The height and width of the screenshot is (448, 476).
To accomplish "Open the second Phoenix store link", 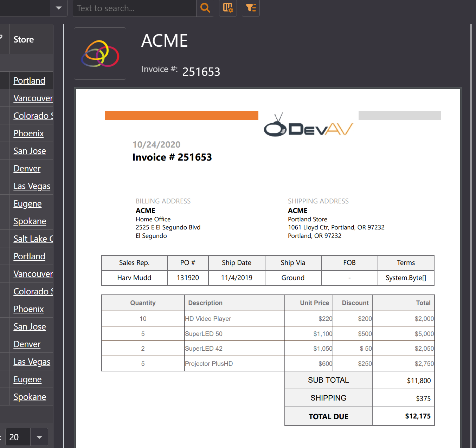I will coord(28,309).
